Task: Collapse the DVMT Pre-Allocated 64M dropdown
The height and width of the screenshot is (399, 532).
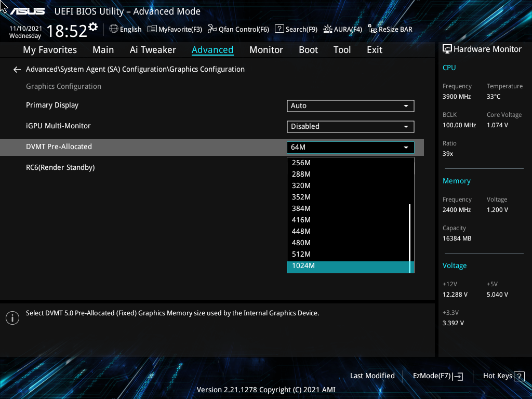Action: click(351, 147)
